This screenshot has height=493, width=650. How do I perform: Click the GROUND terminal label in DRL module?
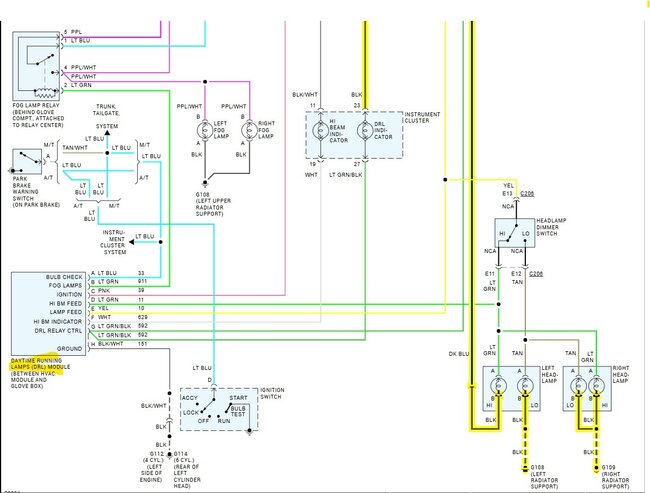coord(69,349)
